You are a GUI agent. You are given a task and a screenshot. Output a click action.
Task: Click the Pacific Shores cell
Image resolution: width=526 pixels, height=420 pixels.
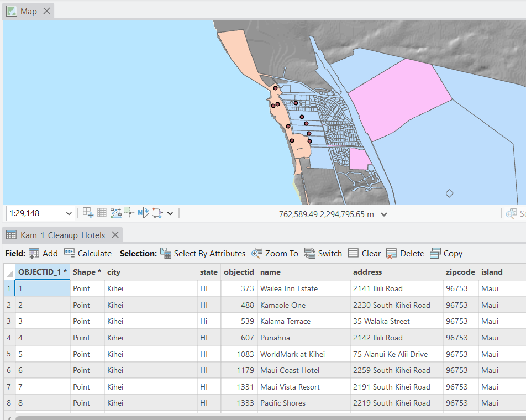click(x=303, y=403)
